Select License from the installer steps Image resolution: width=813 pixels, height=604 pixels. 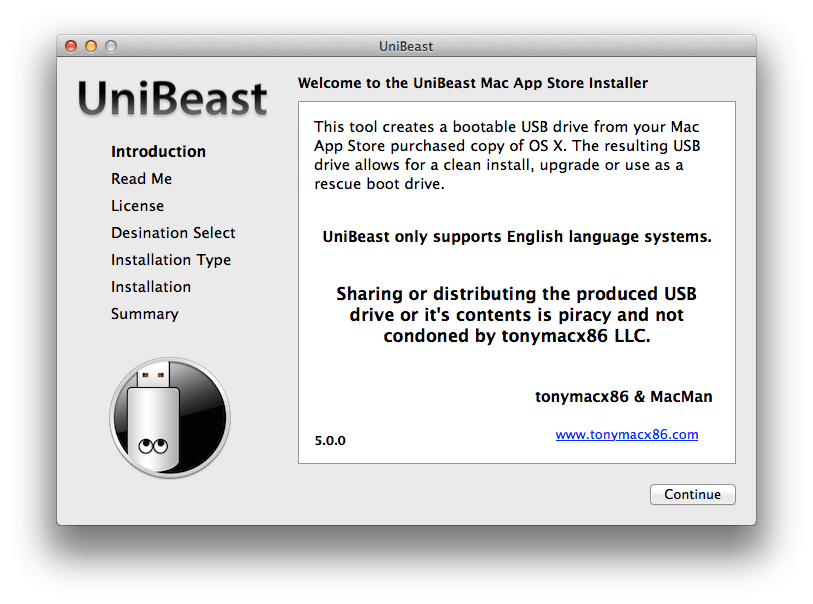tap(137, 205)
